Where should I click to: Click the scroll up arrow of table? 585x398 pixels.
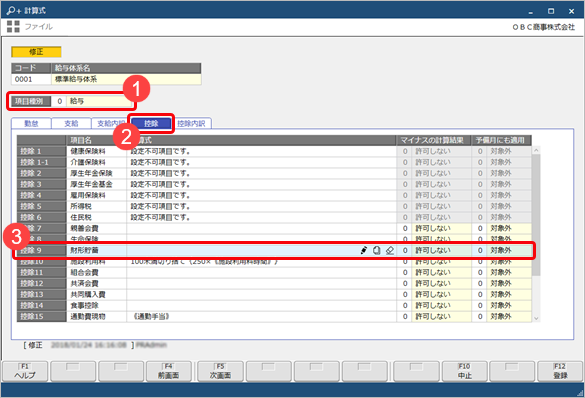[536, 150]
